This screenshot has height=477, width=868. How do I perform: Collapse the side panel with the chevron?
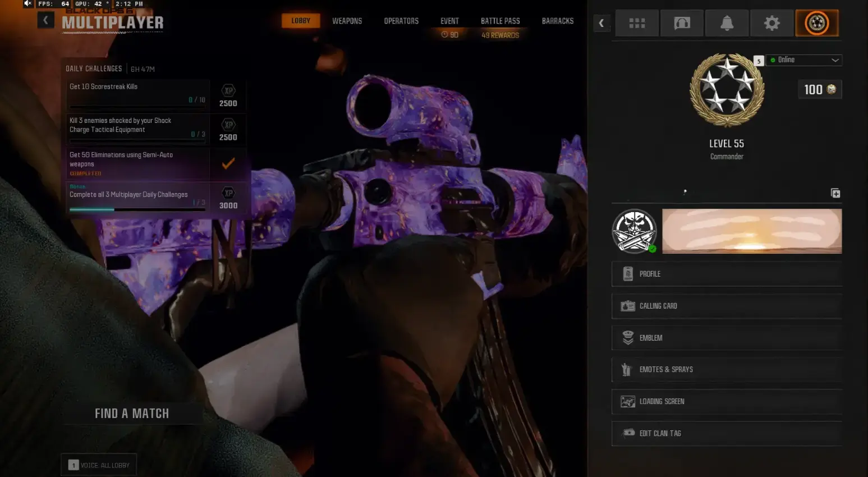[x=601, y=23]
